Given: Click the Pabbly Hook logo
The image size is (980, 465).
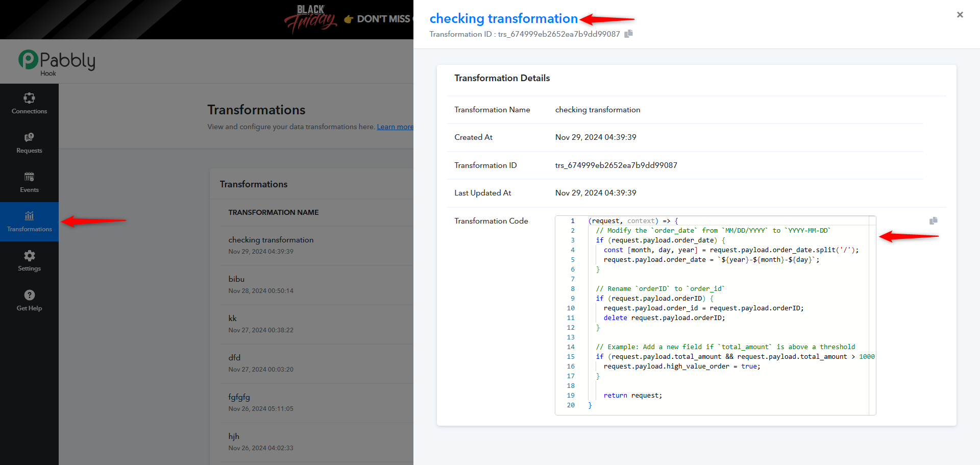Looking at the screenshot, I should 57,62.
